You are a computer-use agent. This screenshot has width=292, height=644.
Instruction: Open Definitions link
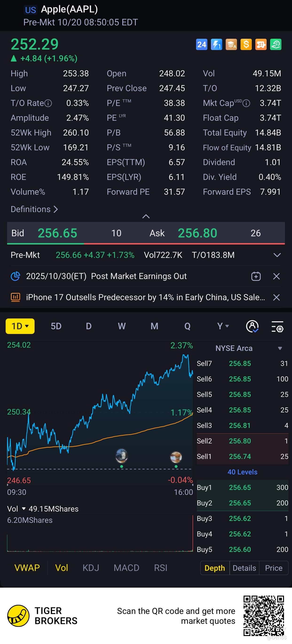point(34,209)
